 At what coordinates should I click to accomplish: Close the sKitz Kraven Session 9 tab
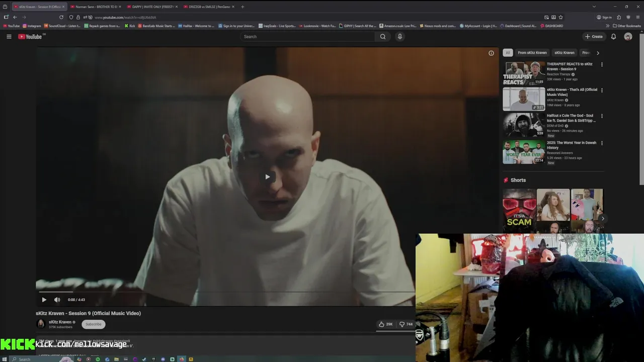[x=63, y=7]
